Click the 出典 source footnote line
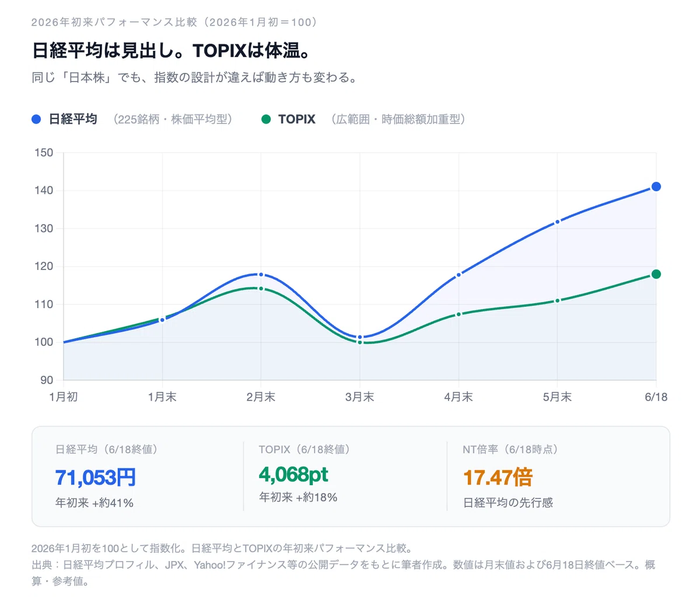Image resolution: width=700 pixels, height=603 pixels. [343, 573]
